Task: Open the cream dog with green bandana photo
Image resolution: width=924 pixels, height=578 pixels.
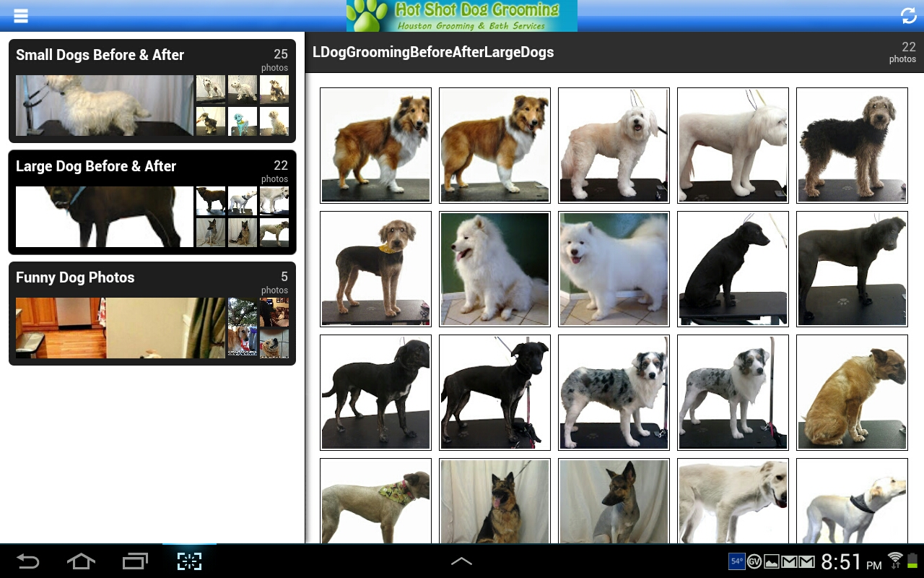Action: point(375,501)
